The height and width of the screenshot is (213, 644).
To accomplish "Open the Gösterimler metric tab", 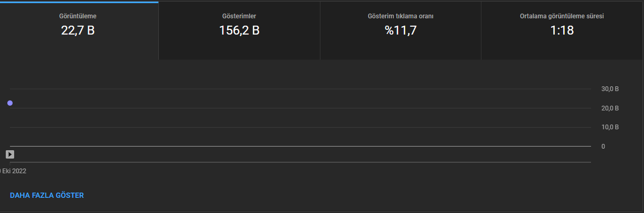I will (239, 30).
